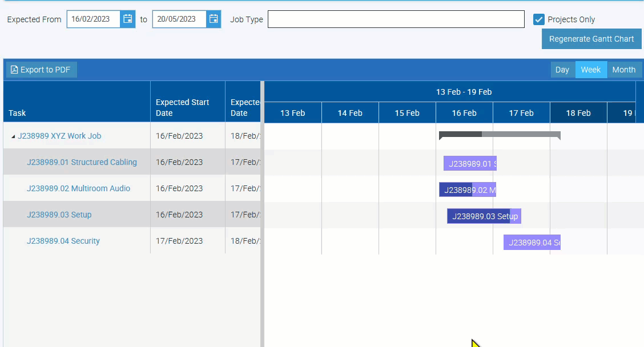Click the Job Type input field
644x347 pixels.
pyautogui.click(x=396, y=19)
